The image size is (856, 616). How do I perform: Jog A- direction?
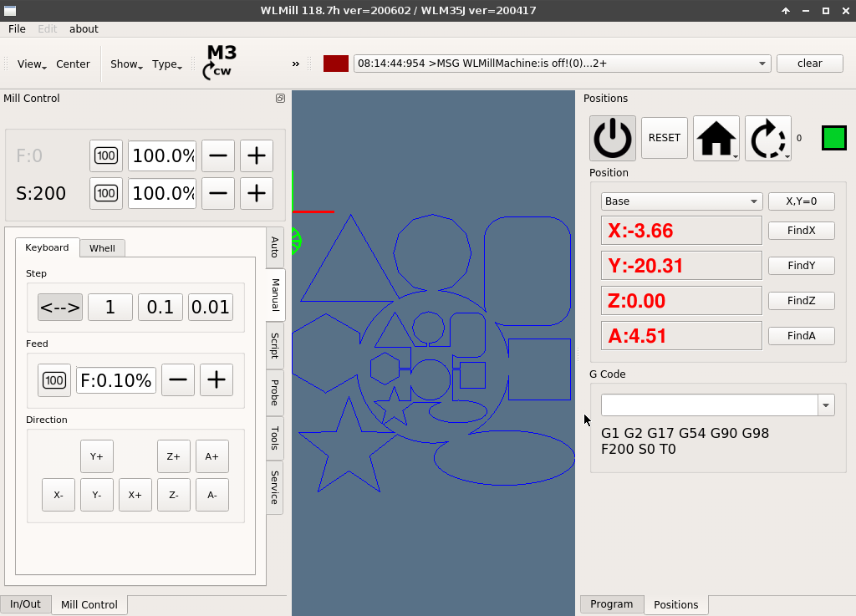click(212, 495)
